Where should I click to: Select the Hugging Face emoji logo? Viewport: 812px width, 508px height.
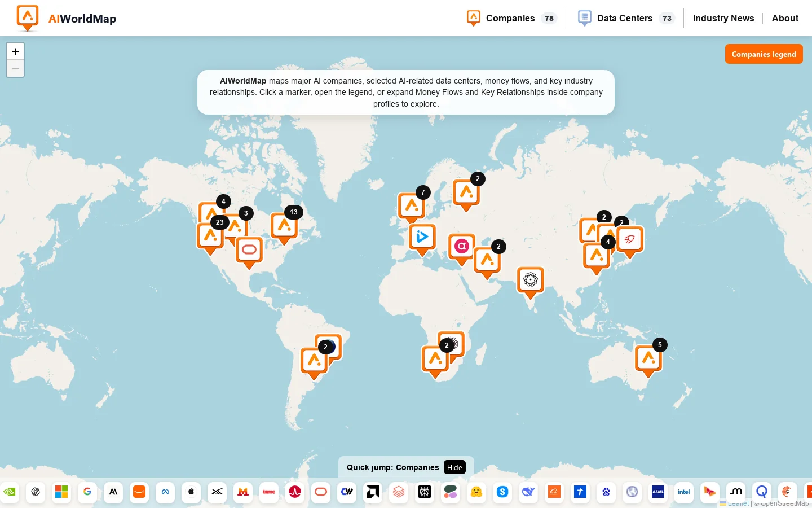(476, 492)
